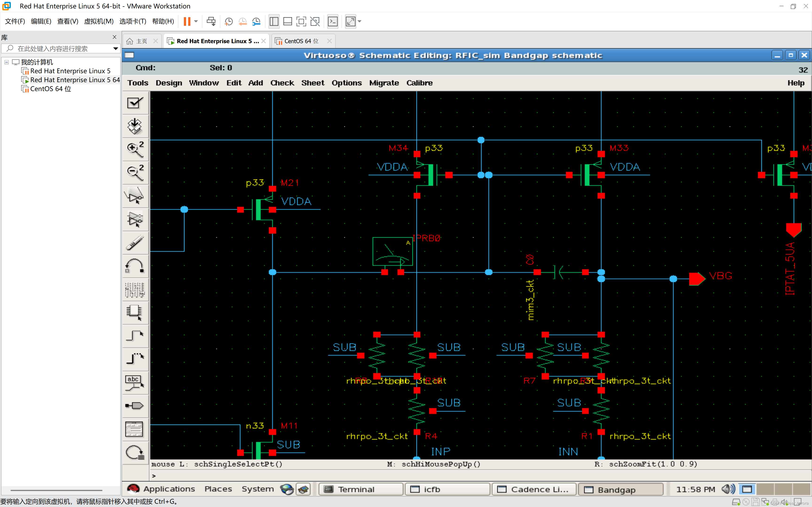Select the Stretch tool icon
Screen dimensions: 812x507
coord(135,196)
